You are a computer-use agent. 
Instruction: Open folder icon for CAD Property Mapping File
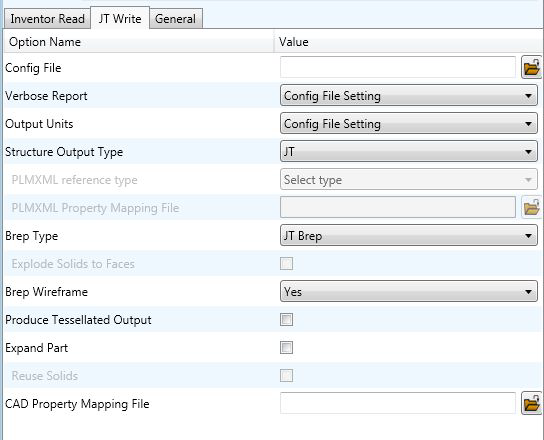pyautogui.click(x=531, y=403)
